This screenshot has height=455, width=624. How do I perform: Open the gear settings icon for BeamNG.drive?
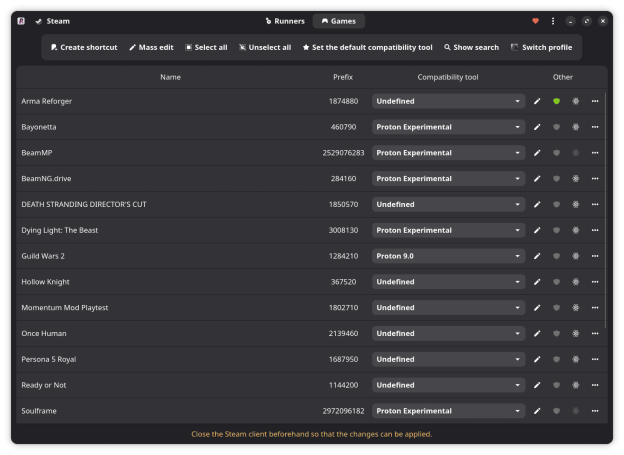pyautogui.click(x=575, y=179)
